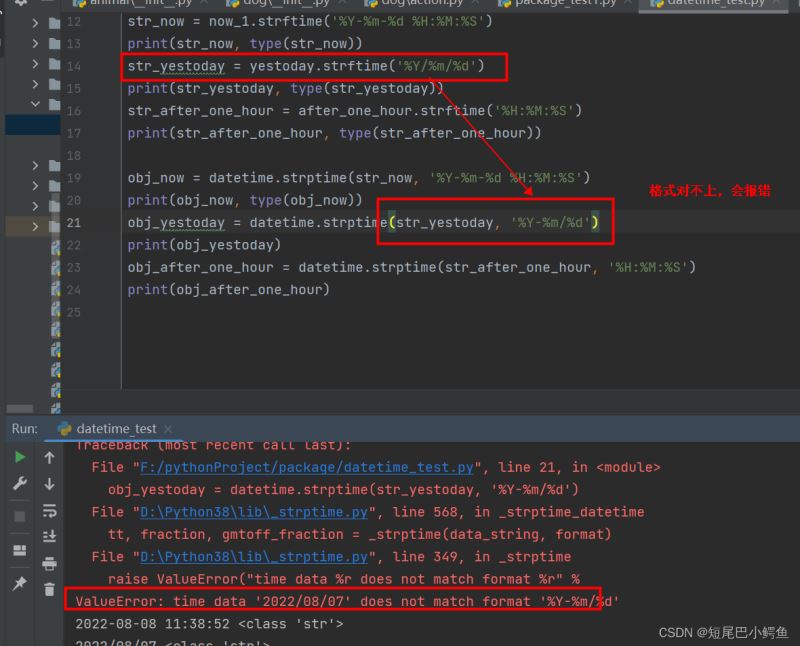This screenshot has width=800, height=646.
Task: Click 'print(str_now, type(str_now))' on line 13
Action: coord(244,44)
